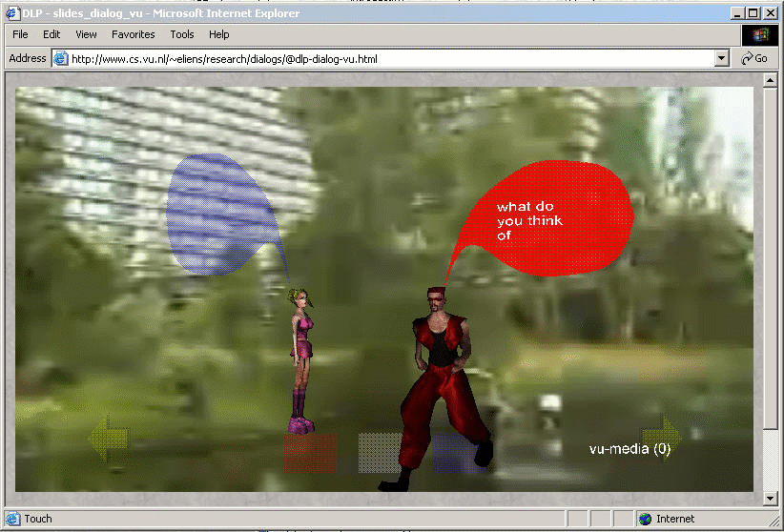
Task: Open the Tools menu
Action: (182, 34)
